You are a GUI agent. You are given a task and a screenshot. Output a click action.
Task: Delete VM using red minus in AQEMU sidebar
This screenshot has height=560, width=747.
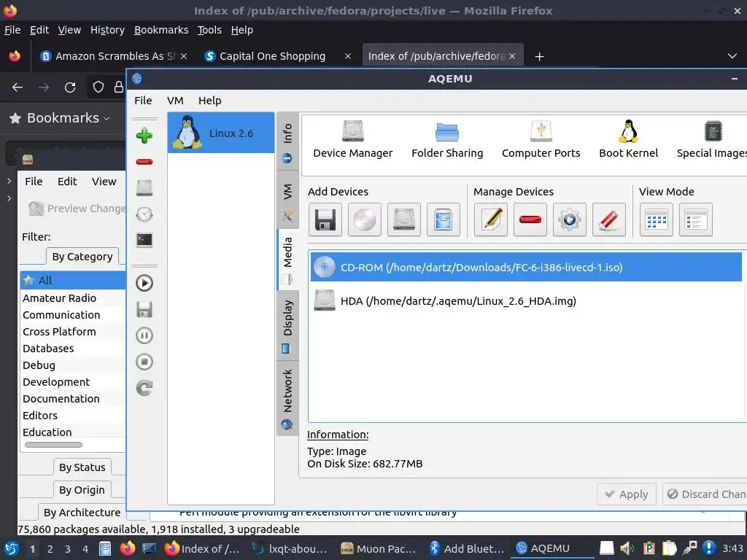(x=144, y=162)
